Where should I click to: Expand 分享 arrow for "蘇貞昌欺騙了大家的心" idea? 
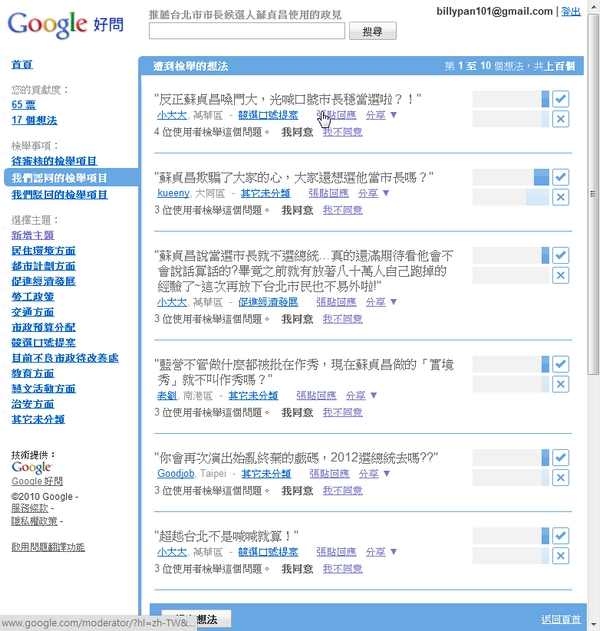click(386, 193)
